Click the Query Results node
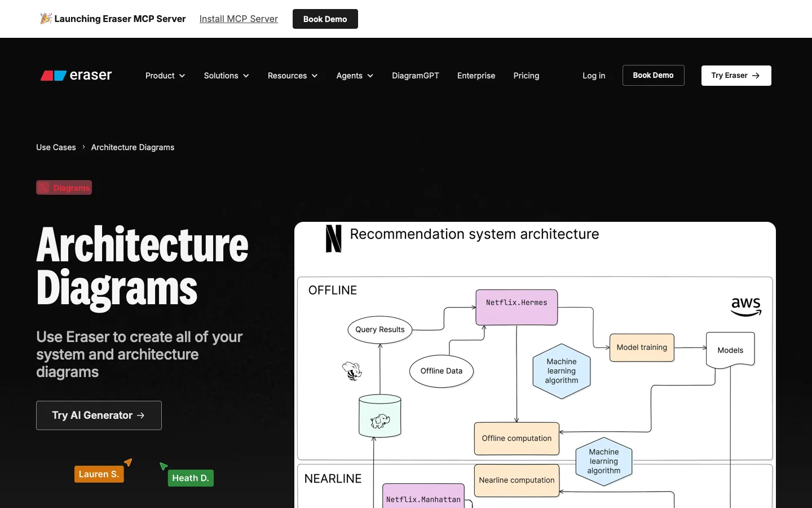Screen dimensions: 812x508 (380, 330)
